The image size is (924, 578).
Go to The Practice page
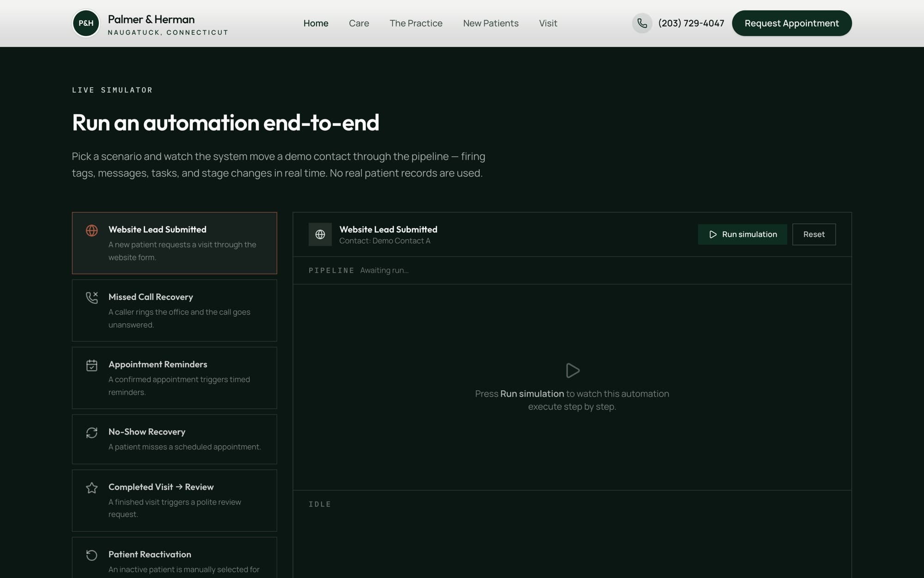tap(416, 23)
